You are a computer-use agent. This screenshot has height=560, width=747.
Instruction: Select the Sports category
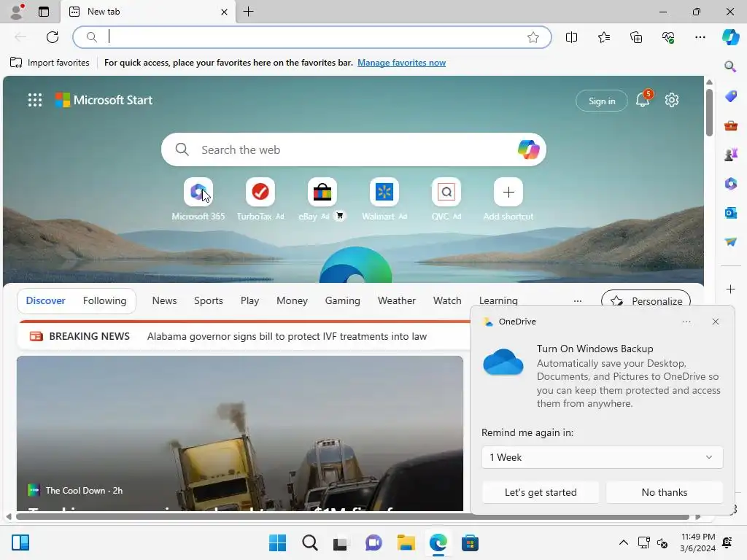(208, 300)
